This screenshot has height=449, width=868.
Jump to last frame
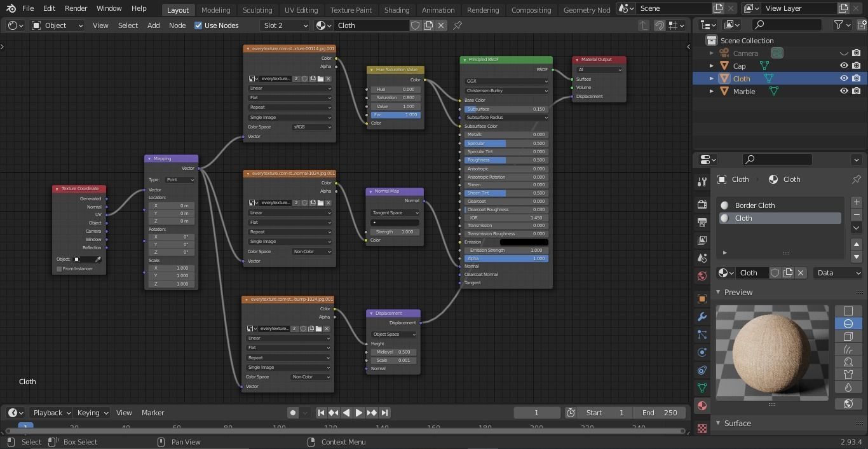point(384,413)
